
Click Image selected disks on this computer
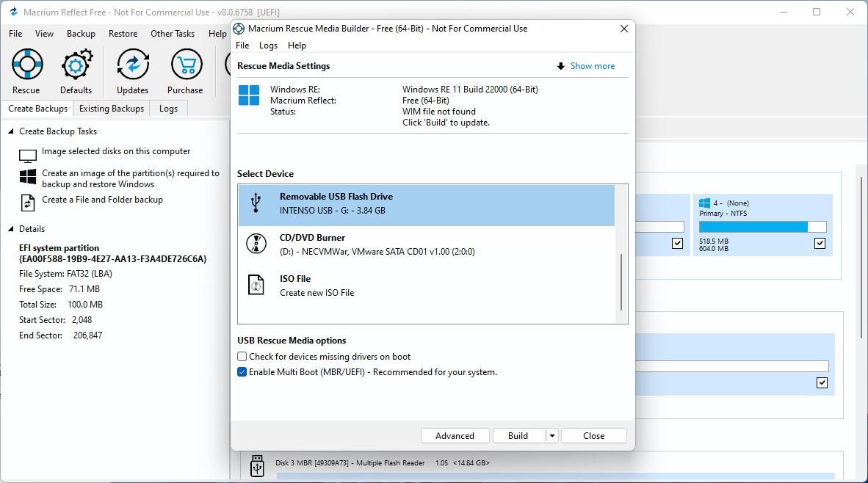[x=116, y=151]
